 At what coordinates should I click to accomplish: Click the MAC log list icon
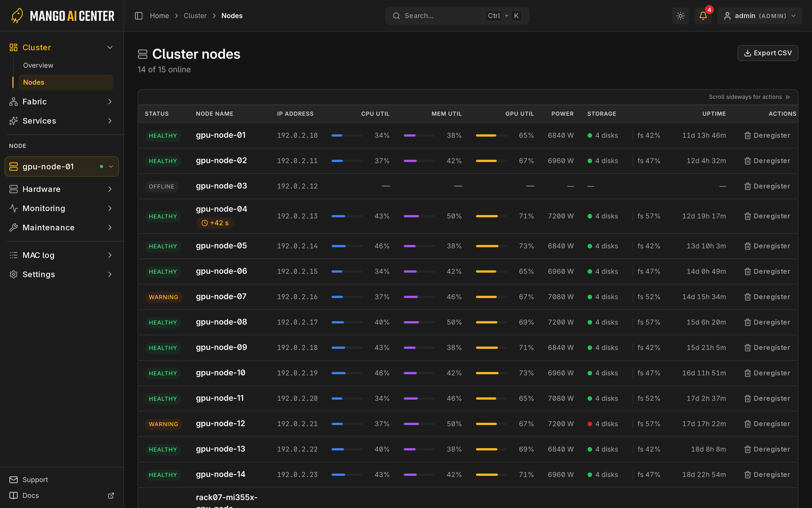pyautogui.click(x=13, y=255)
